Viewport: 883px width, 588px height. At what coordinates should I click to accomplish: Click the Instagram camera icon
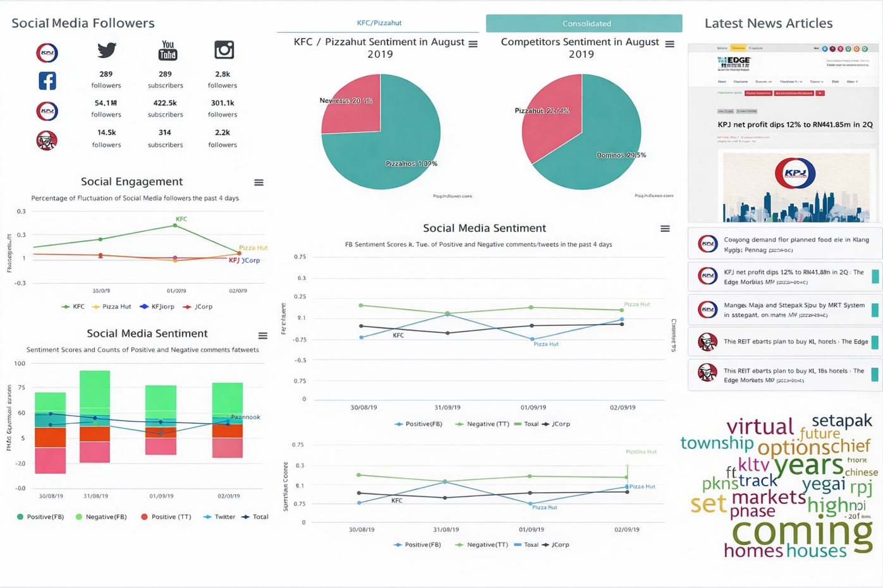pos(224,50)
